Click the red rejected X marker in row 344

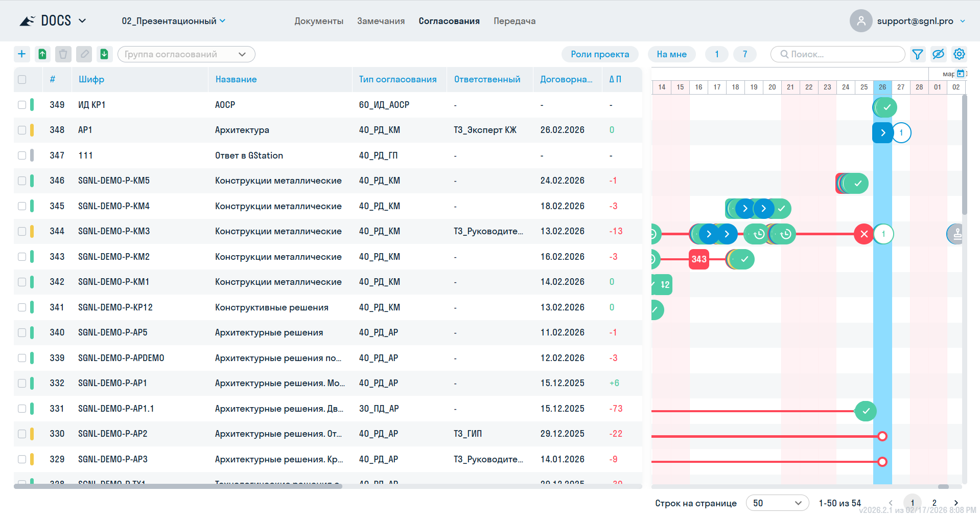pyautogui.click(x=864, y=234)
